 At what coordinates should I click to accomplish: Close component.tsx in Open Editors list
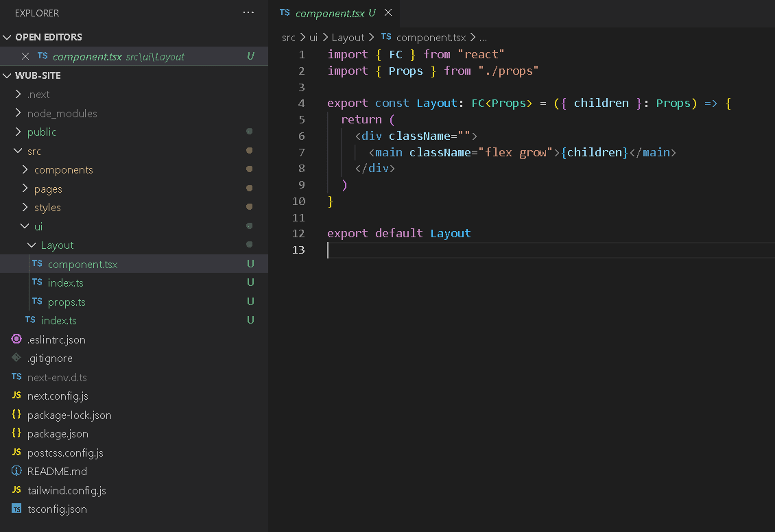[x=25, y=57]
